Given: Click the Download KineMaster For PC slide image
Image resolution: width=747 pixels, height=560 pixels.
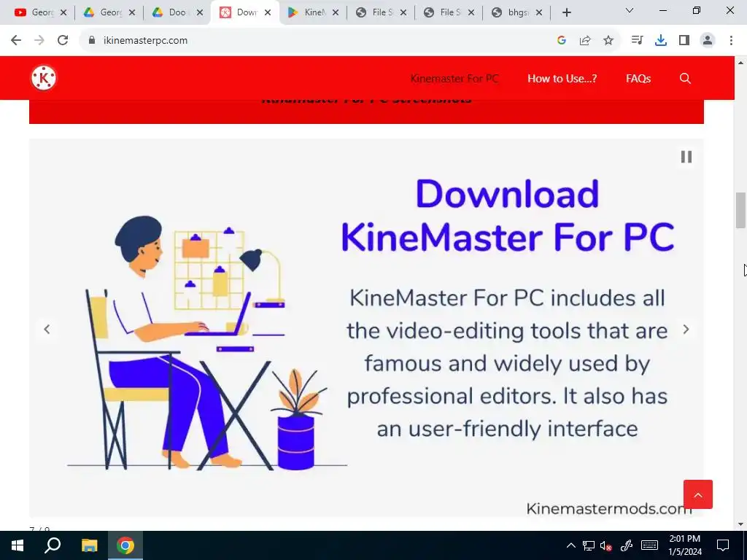Looking at the screenshot, I should pos(366,328).
